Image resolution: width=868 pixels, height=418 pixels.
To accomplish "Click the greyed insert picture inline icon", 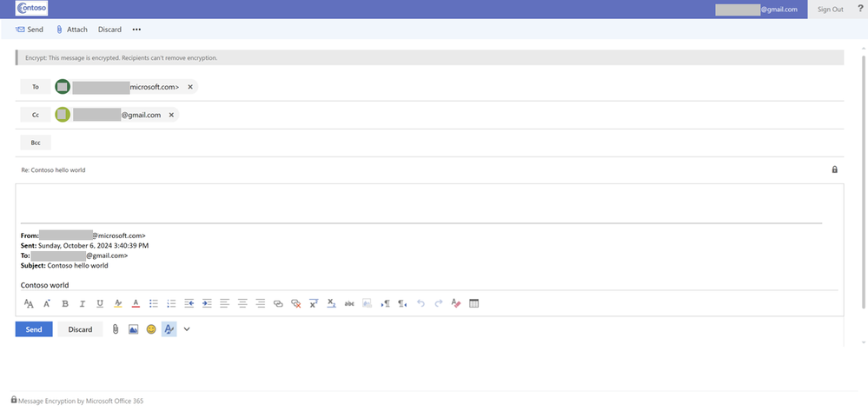I will (x=367, y=303).
